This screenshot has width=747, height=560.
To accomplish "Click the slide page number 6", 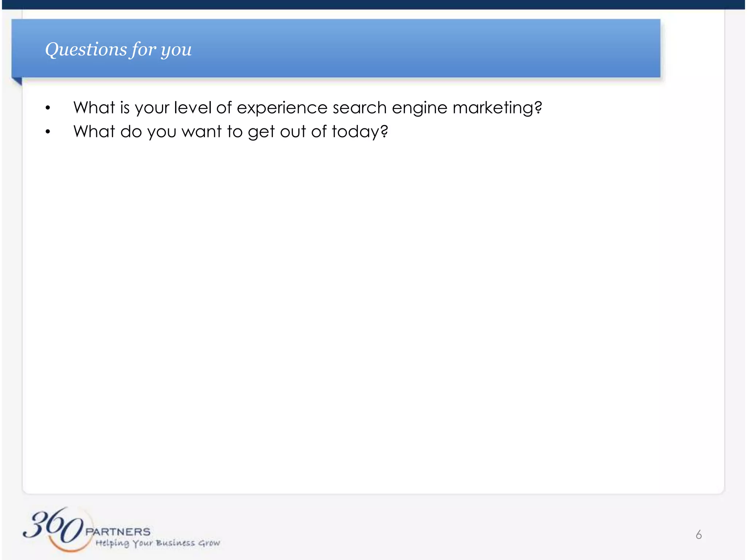I will click(698, 534).
